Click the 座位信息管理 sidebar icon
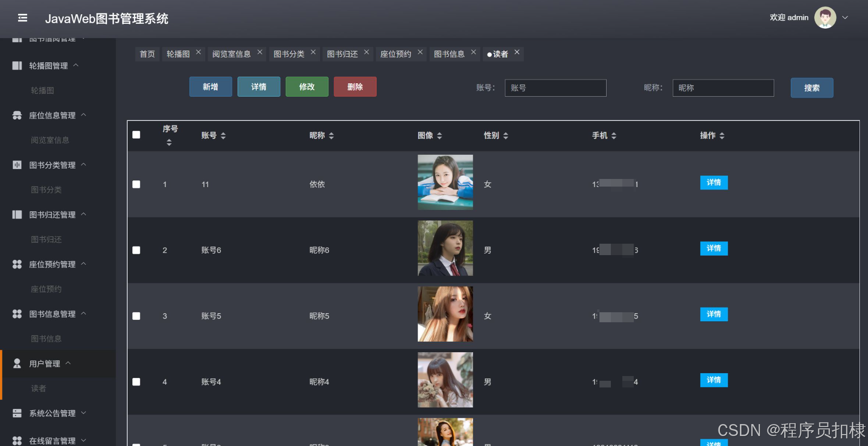Screen dimensions: 868x446 pyautogui.click(x=17, y=115)
